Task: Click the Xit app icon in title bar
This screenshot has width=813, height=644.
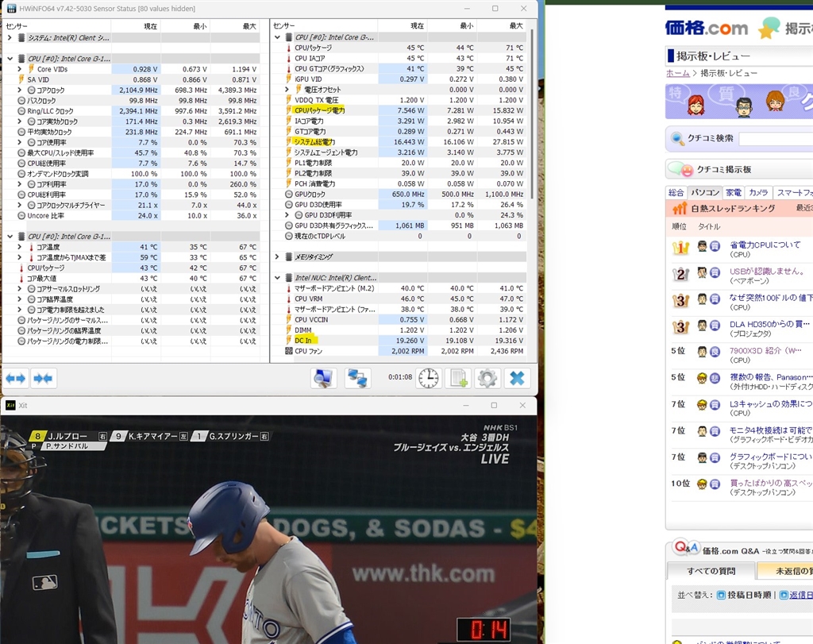Action: [x=10, y=405]
